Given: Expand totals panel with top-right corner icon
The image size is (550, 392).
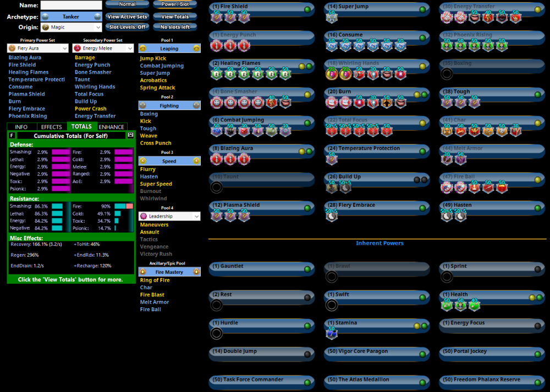Looking at the screenshot, I should (130, 135).
